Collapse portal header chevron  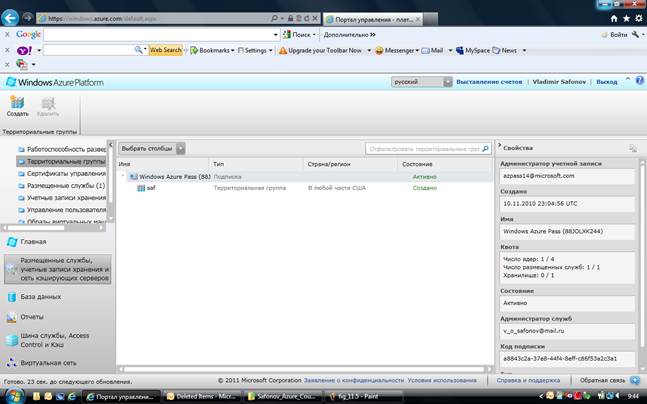coord(628,79)
